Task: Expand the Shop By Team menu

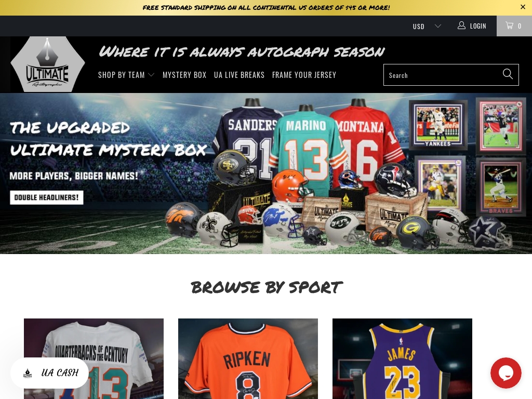Action: [126, 75]
